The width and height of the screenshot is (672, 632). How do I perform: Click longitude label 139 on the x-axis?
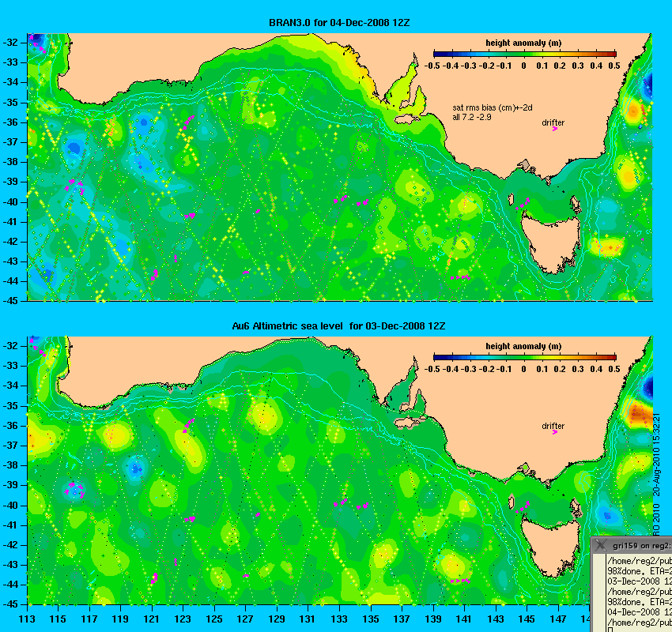point(433,619)
